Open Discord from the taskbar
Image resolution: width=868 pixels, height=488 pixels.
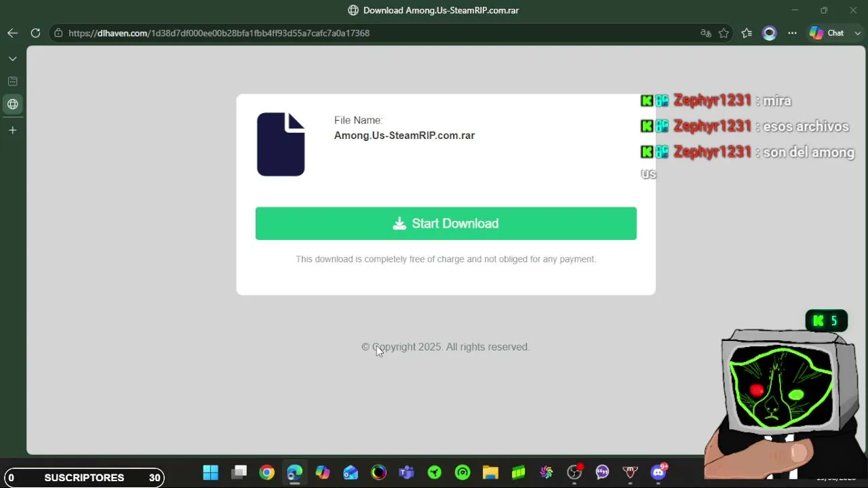(x=658, y=472)
